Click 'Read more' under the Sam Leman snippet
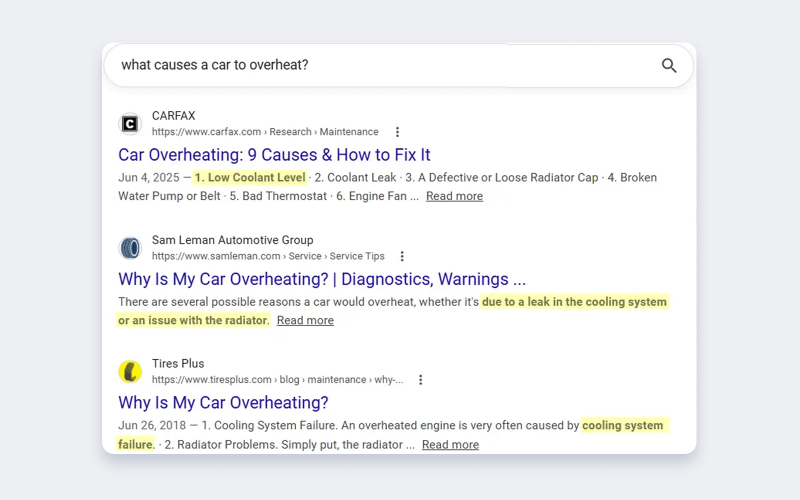800x500 pixels. click(x=305, y=320)
